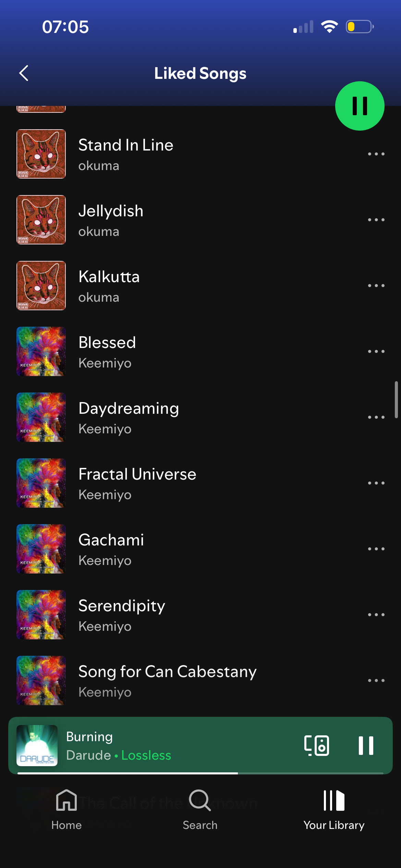The image size is (401, 868).
Task: Pause playback with the green circular button
Action: (360, 106)
